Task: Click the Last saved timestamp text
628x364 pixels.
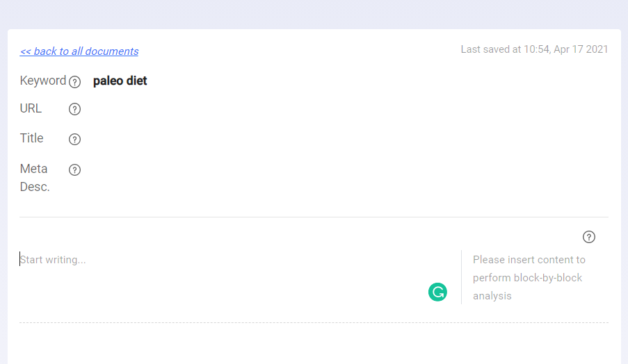Action: 534,49
